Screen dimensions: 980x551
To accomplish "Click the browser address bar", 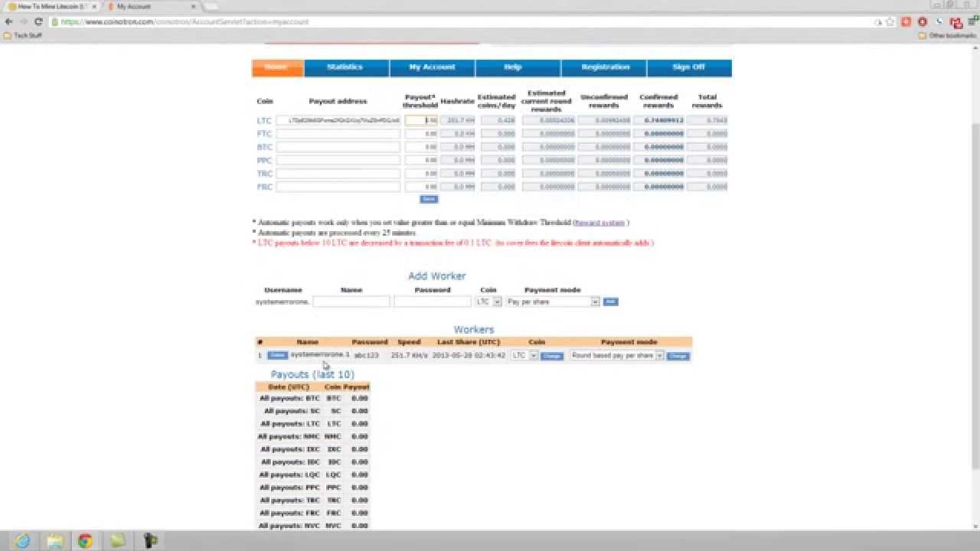I will (x=459, y=22).
